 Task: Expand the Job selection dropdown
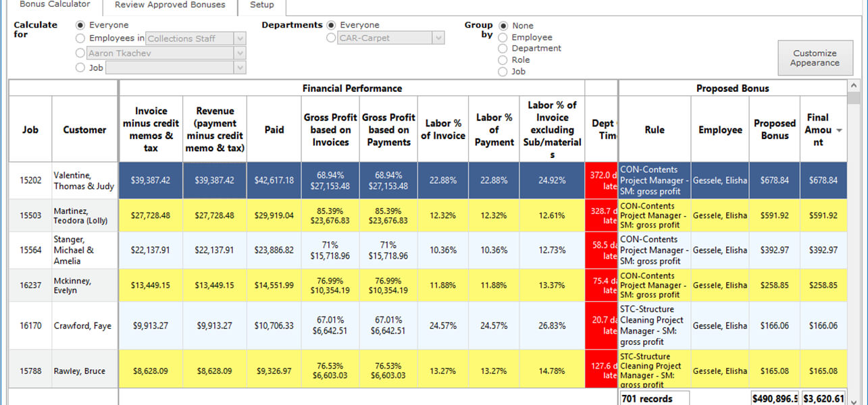point(240,67)
